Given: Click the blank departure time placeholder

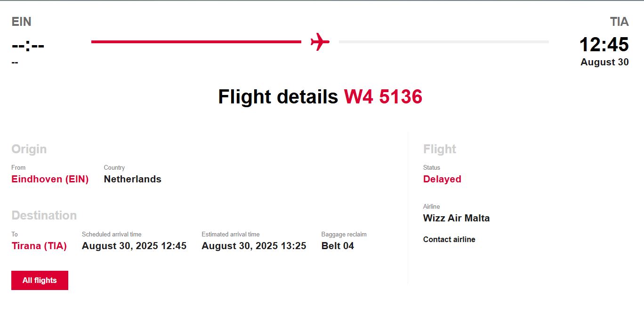Looking at the screenshot, I should pyautogui.click(x=28, y=46).
